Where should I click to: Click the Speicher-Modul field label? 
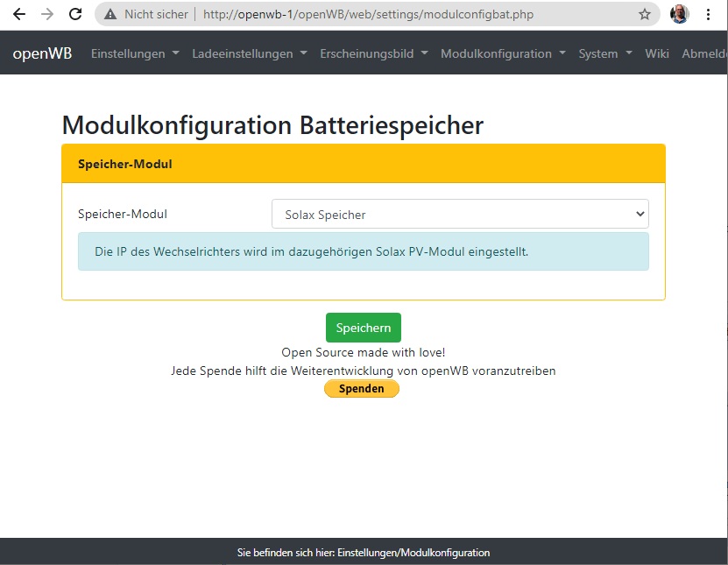(123, 214)
